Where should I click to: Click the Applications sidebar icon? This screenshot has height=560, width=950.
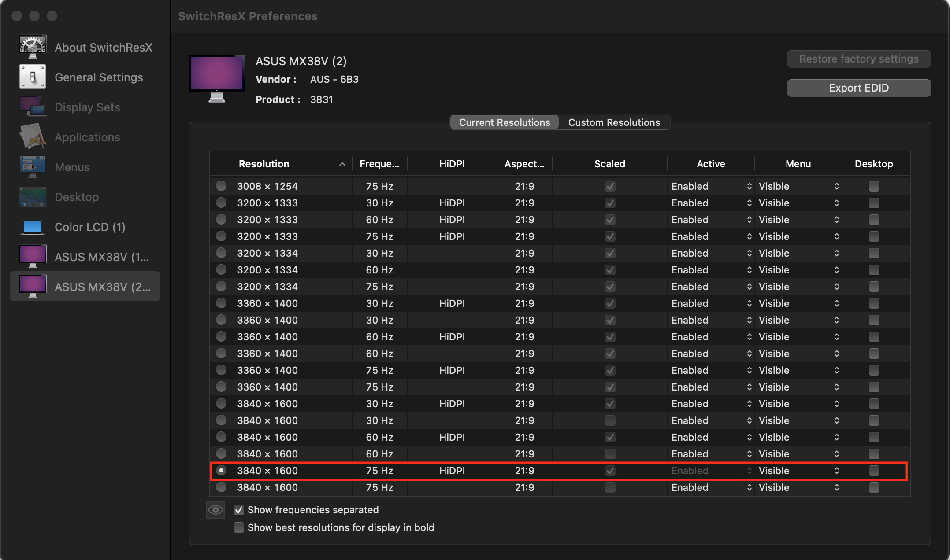[32, 136]
